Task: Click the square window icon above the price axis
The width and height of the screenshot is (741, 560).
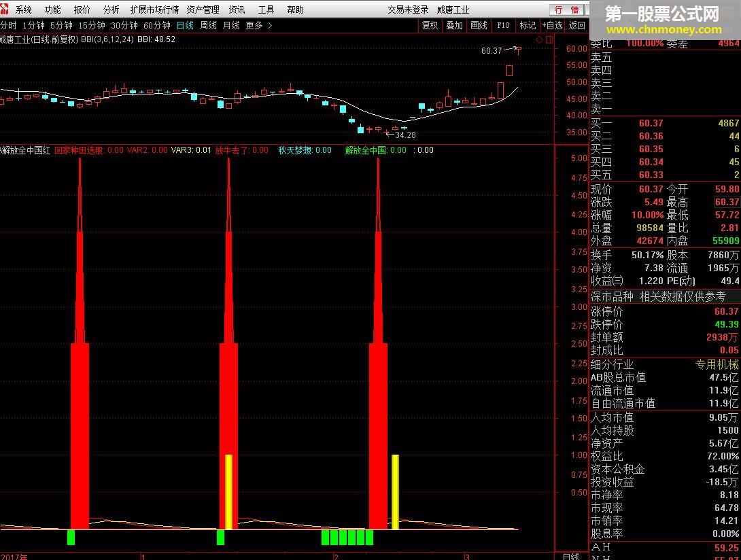Action: pyautogui.click(x=549, y=40)
